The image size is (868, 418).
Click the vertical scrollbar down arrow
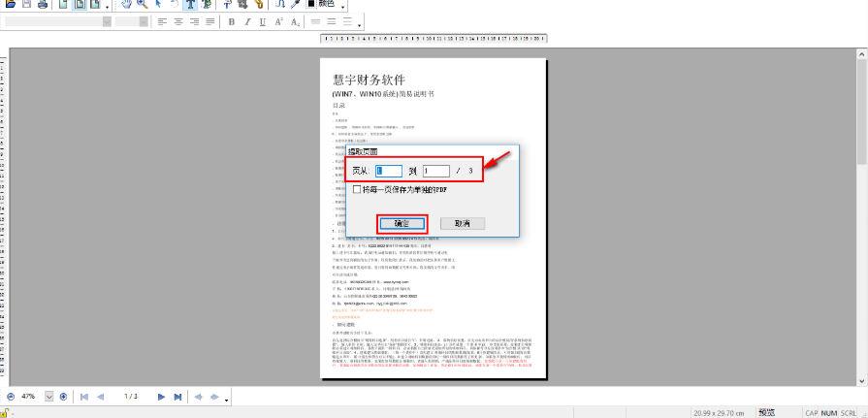[x=862, y=381]
